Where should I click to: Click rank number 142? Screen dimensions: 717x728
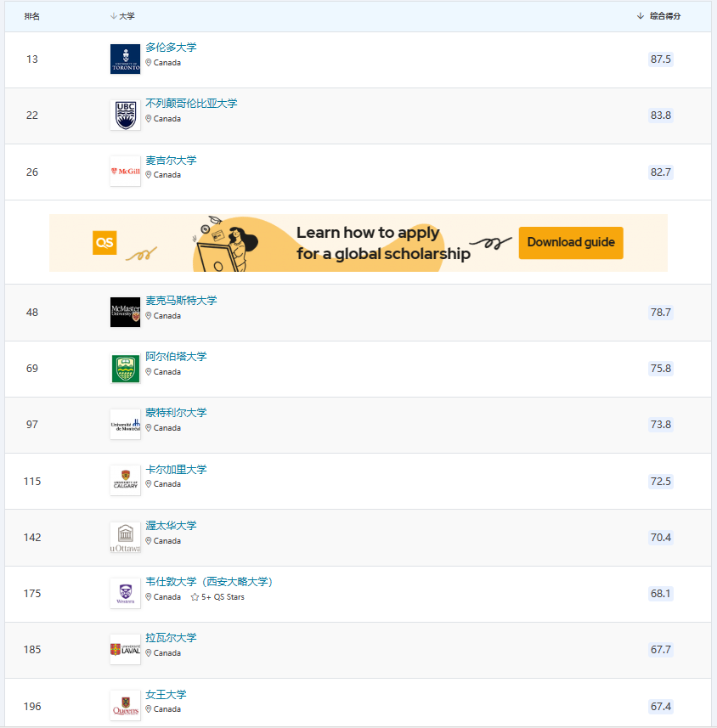point(32,538)
